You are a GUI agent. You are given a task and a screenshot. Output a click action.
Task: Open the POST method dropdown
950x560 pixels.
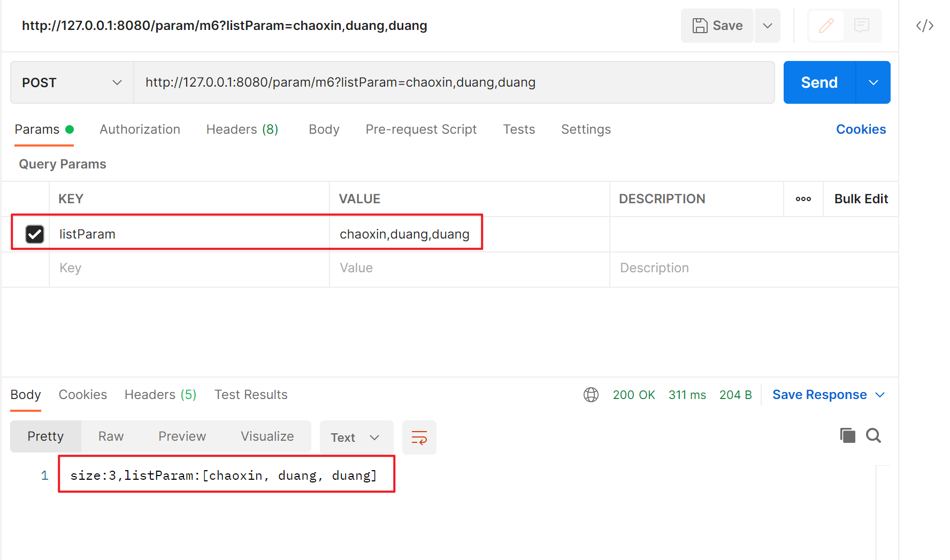pyautogui.click(x=72, y=82)
